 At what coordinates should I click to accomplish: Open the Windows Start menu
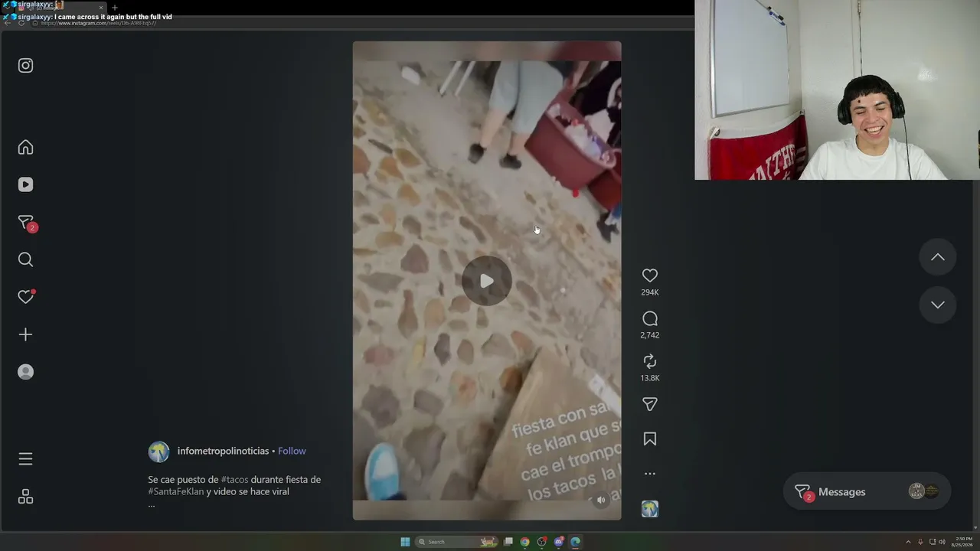click(405, 542)
